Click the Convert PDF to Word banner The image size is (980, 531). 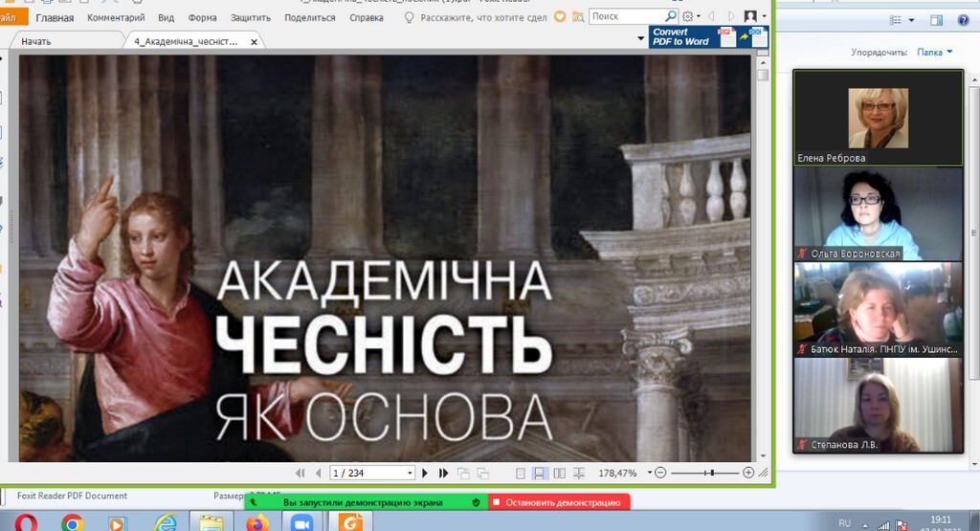709,37
